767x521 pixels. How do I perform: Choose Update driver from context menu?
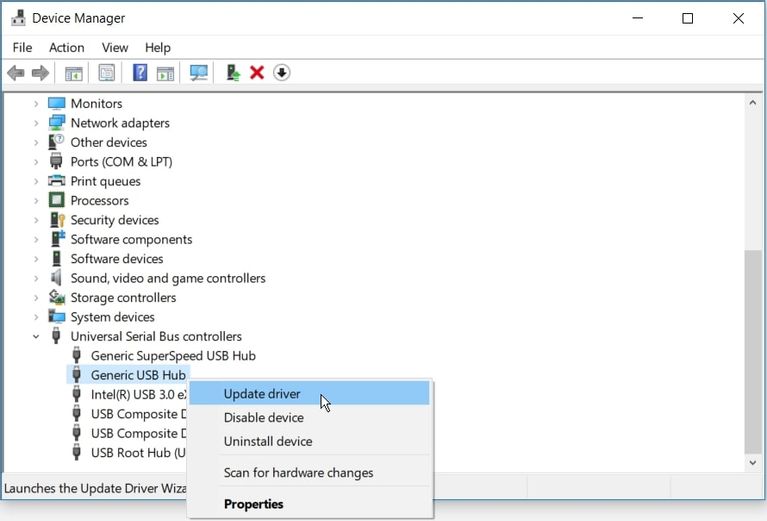309,394
